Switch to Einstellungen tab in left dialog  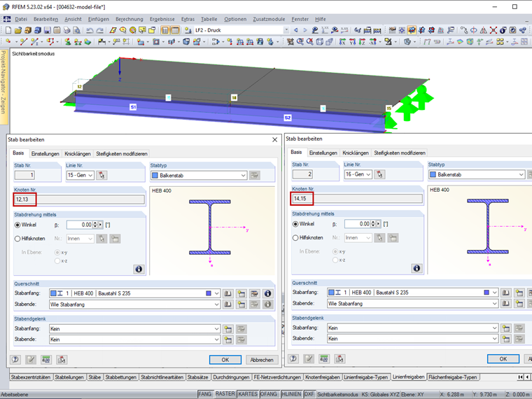(45, 154)
